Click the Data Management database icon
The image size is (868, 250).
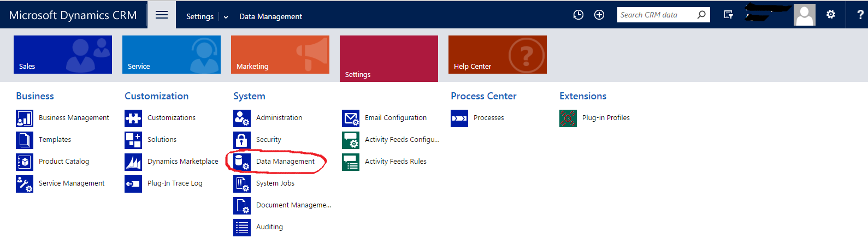tap(242, 162)
